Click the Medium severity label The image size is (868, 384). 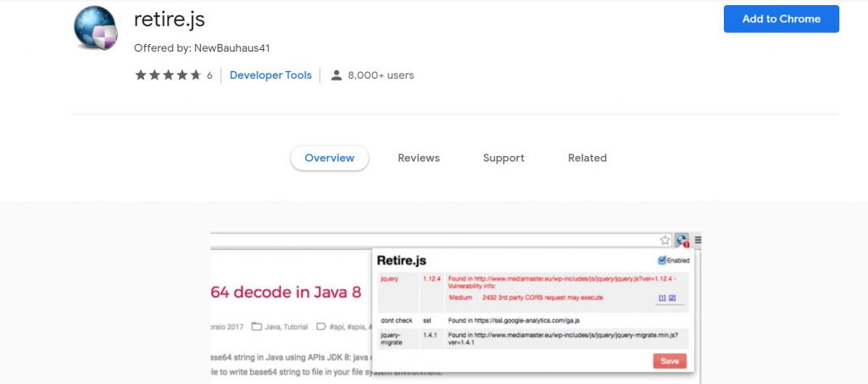tap(460, 298)
